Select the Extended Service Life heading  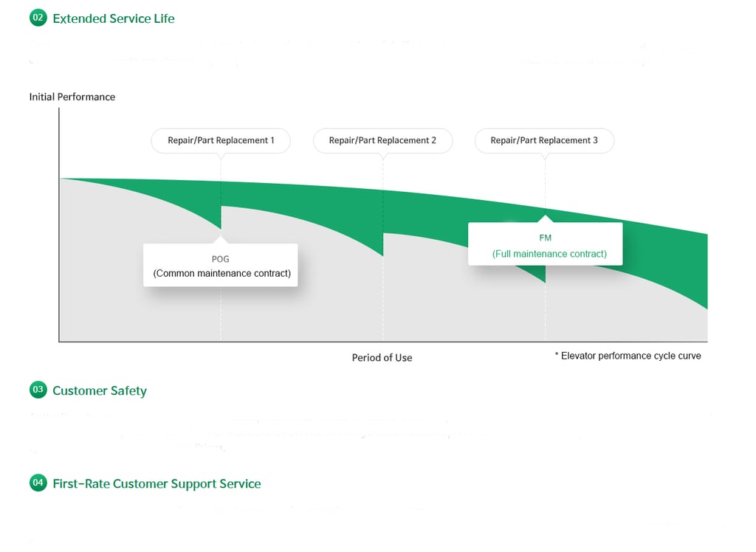[x=113, y=18]
